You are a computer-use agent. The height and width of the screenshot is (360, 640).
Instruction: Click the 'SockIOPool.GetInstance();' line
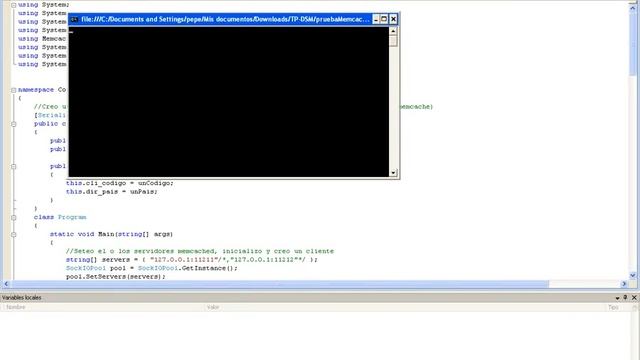(x=151, y=268)
